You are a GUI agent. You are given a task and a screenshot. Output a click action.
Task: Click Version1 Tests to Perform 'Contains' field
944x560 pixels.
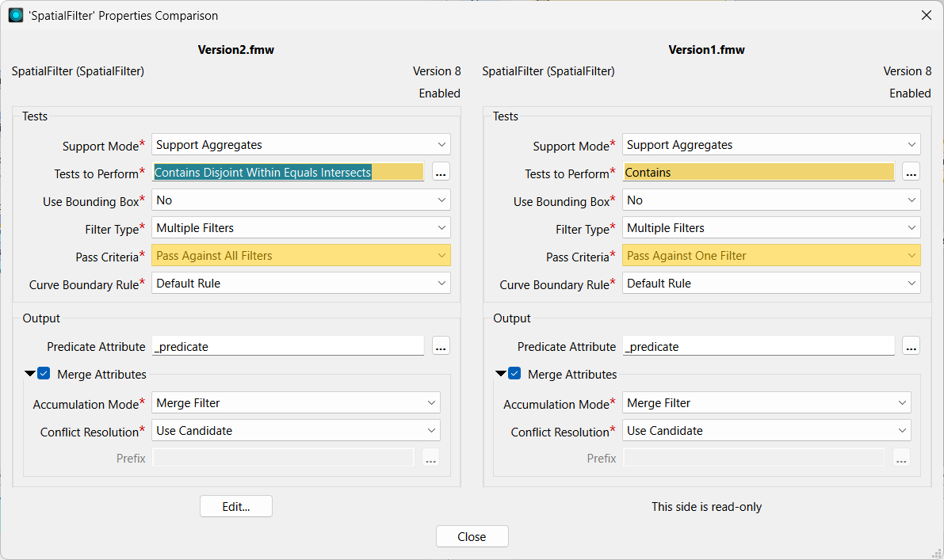coord(759,172)
